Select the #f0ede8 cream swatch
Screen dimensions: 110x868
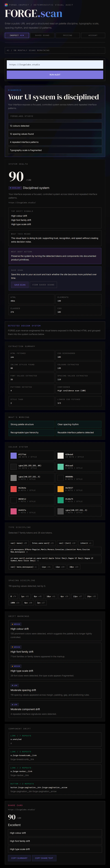(x=61, y=456)
